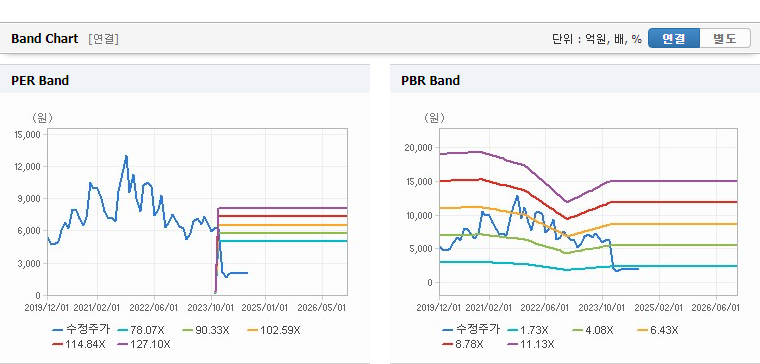Screen dimensions: 760x364
Task: Click 15,000 on PER chart y-axis
Action: pos(29,134)
